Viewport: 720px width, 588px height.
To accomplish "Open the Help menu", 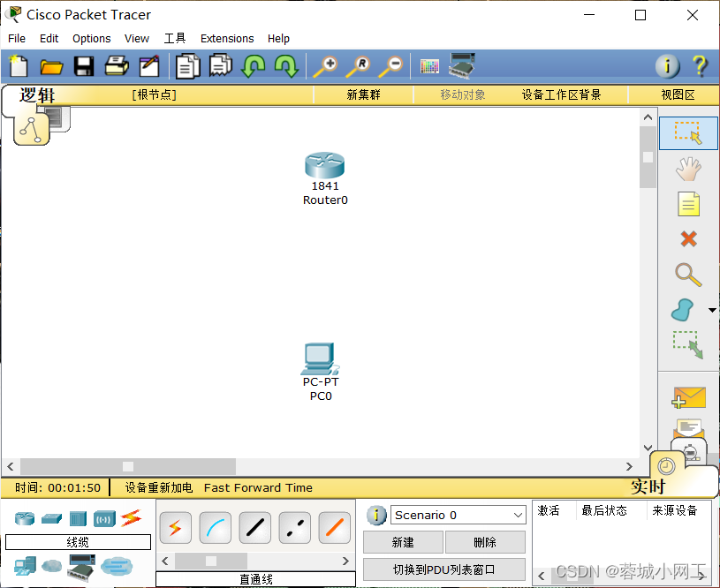I will [x=279, y=39].
